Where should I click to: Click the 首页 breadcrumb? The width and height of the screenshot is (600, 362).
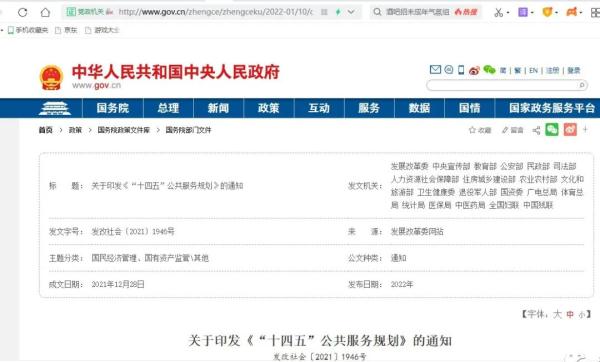(x=46, y=130)
